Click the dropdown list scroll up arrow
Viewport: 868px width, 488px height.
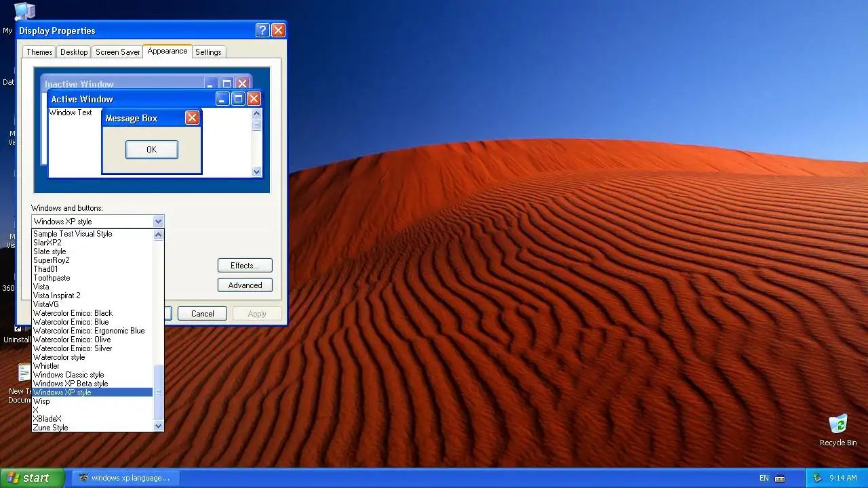pyautogui.click(x=158, y=235)
